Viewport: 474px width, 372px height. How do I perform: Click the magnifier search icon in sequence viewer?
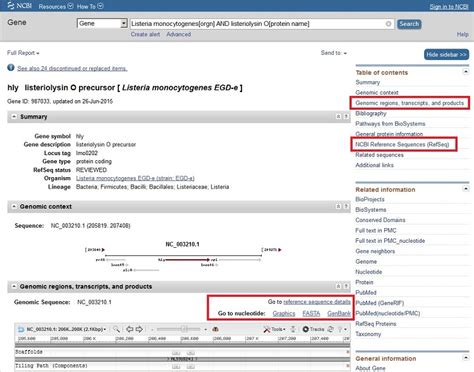(116, 329)
